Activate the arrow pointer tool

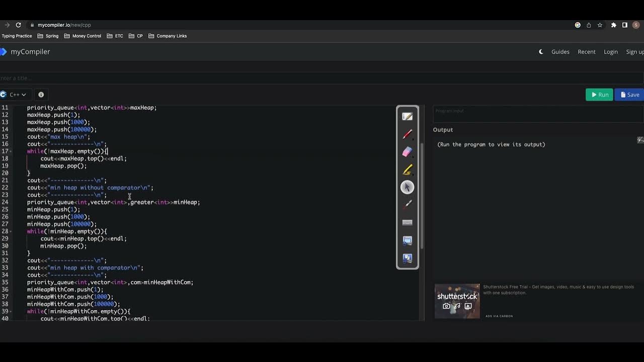[408, 187]
